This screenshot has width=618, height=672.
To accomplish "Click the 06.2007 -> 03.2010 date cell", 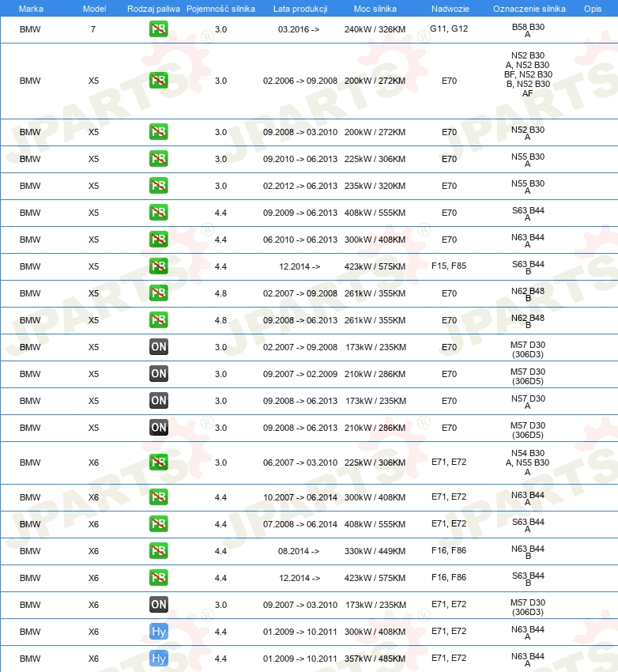I will [x=300, y=462].
